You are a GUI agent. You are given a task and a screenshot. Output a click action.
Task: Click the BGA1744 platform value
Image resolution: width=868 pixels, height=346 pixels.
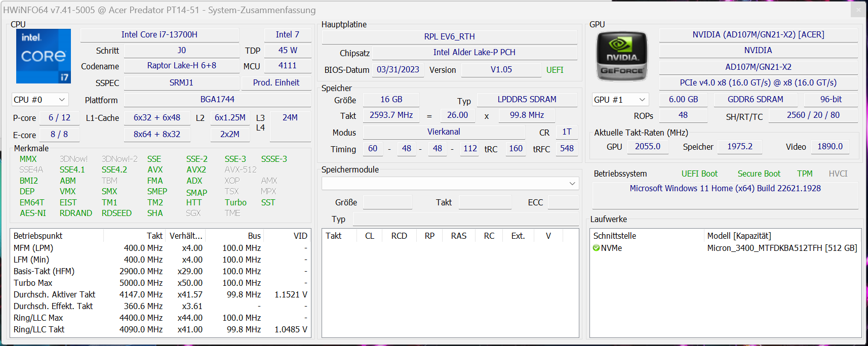[218, 99]
